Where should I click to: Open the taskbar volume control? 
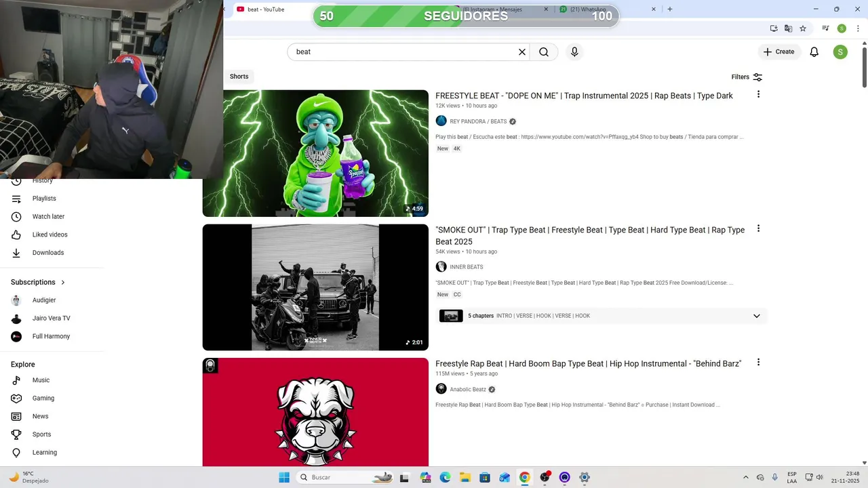[819, 477]
